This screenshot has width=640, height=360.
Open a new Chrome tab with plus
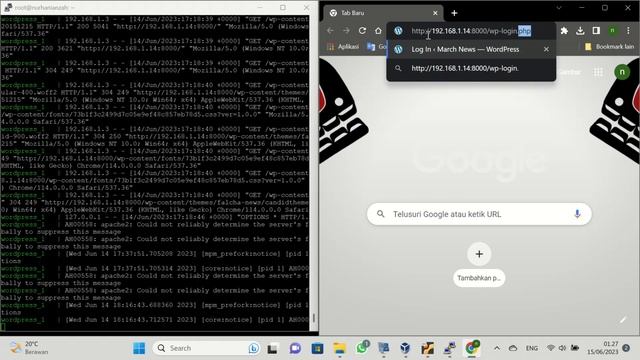454,13
